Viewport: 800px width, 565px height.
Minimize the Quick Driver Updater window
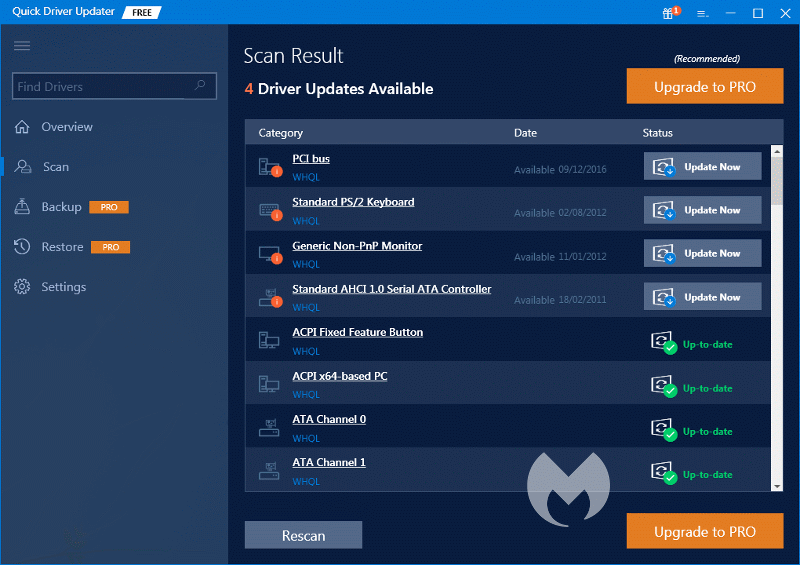[731, 13]
